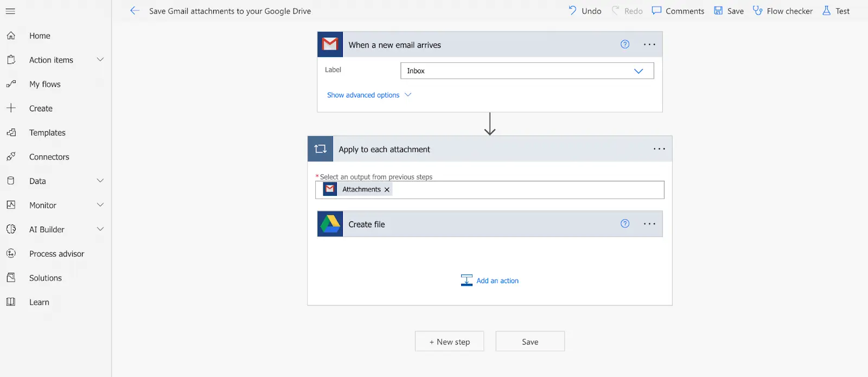Click the hamburger menu icon
The width and height of the screenshot is (868, 377).
pyautogui.click(x=10, y=11)
